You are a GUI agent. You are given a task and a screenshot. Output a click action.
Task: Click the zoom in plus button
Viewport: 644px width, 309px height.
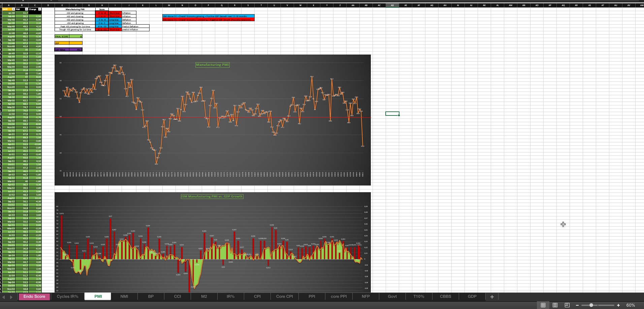[x=618, y=305]
